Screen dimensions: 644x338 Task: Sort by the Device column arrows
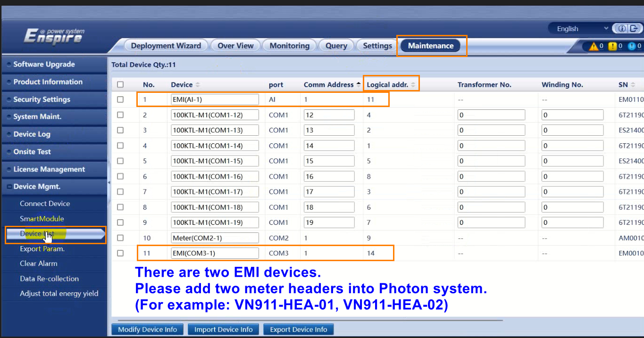point(198,84)
